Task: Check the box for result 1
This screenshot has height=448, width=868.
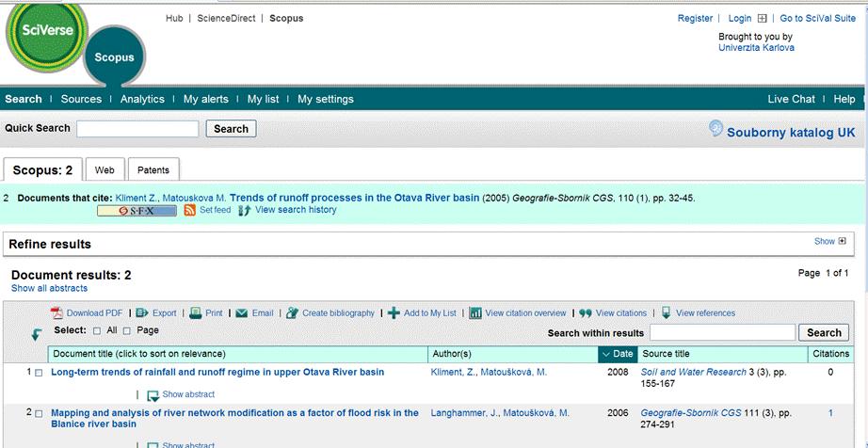Action: 39,373
